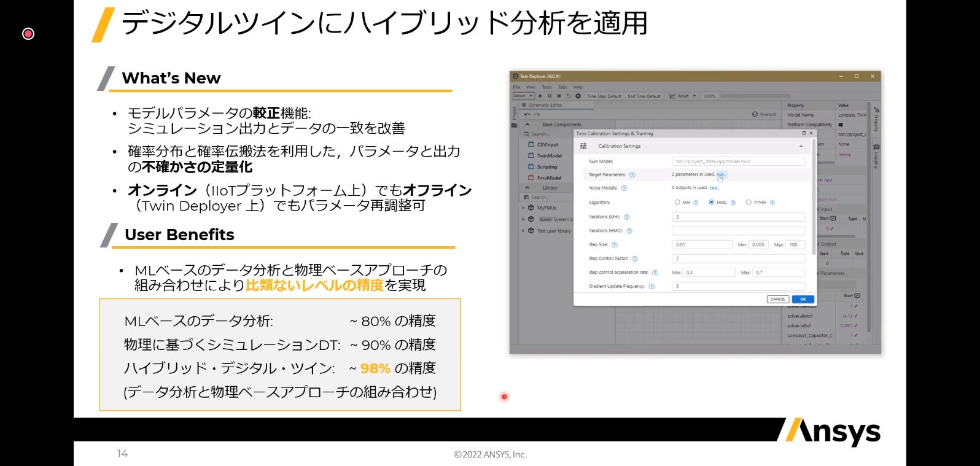This screenshot has width=980, height=466.
Task: Edit Lowpass1_Capacitor_C value pencil icon
Action: tap(856, 336)
